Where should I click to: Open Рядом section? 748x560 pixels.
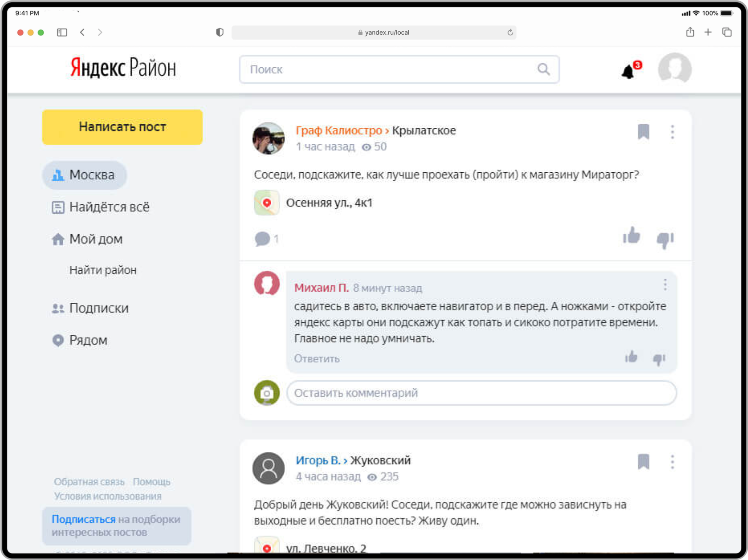tap(79, 340)
